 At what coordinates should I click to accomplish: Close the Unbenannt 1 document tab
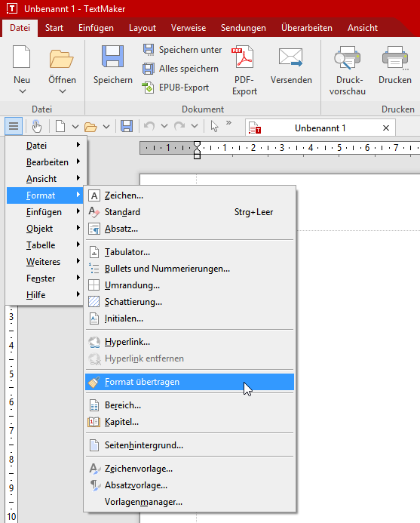386,128
